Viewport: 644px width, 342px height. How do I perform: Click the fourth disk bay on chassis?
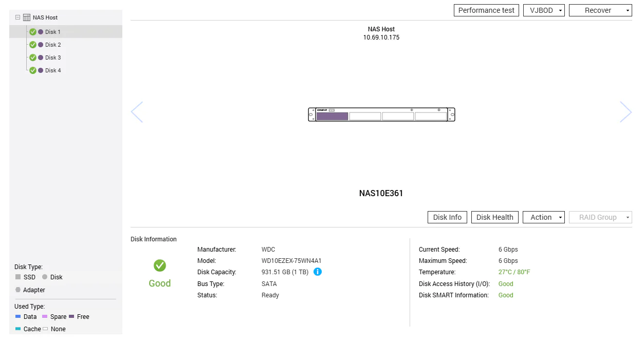tap(431, 116)
